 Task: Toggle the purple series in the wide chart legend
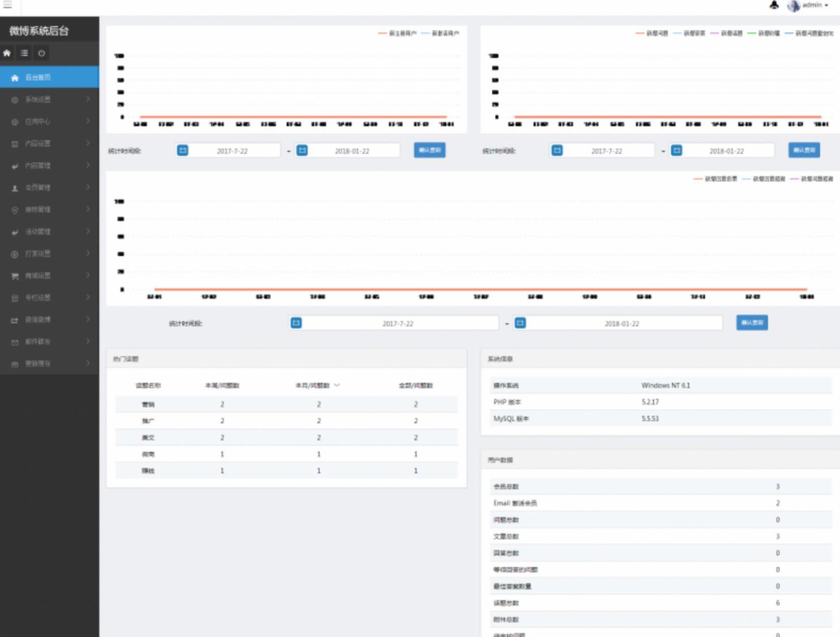pos(812,179)
